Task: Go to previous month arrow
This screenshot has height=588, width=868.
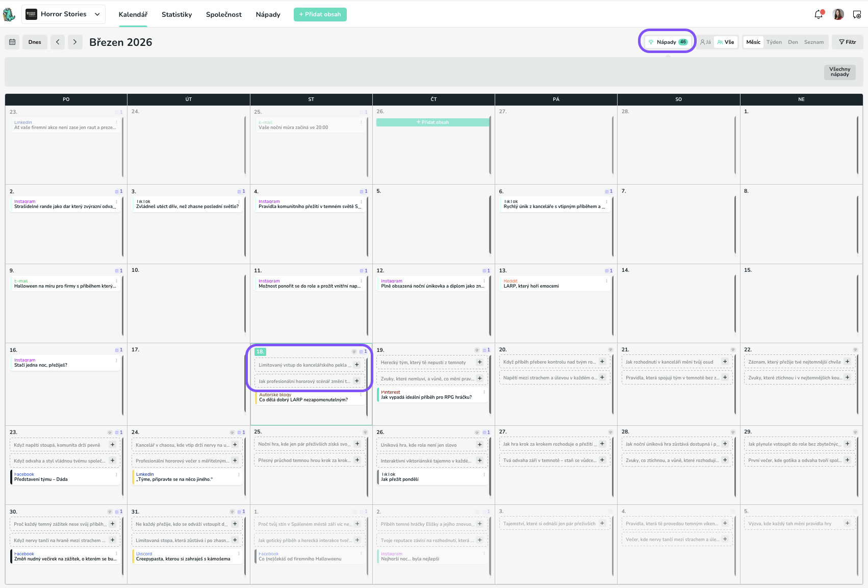Action: (58, 42)
